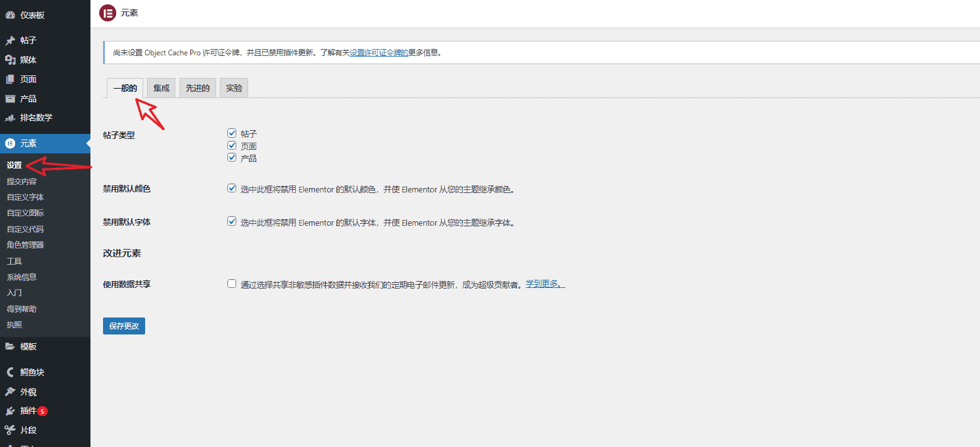This screenshot has width=980, height=447.
Task: Click the paintbrush icon beside 外貌
Action: (x=10, y=392)
